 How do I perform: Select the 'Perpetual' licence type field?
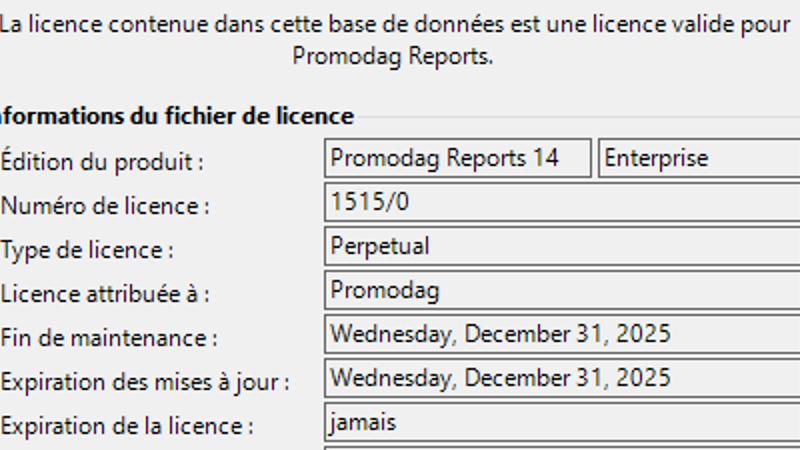pyautogui.click(x=562, y=246)
